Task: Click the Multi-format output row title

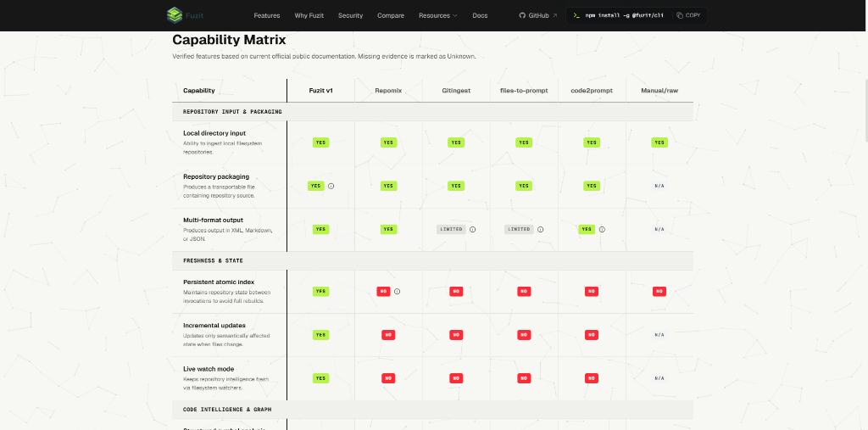Action: 213,220
